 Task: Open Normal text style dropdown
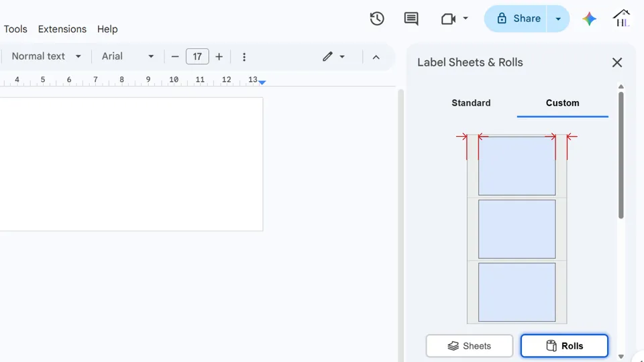click(x=46, y=56)
